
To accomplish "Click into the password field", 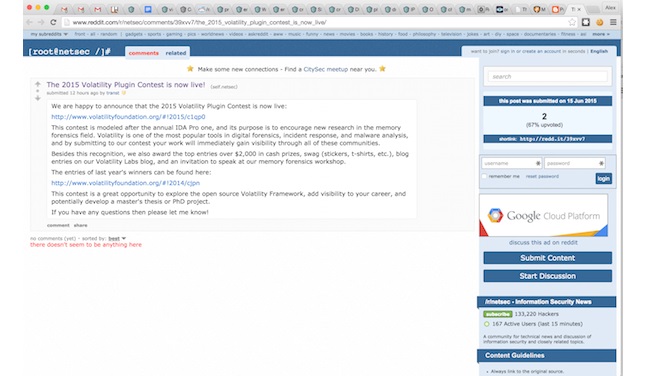I will coord(575,163).
